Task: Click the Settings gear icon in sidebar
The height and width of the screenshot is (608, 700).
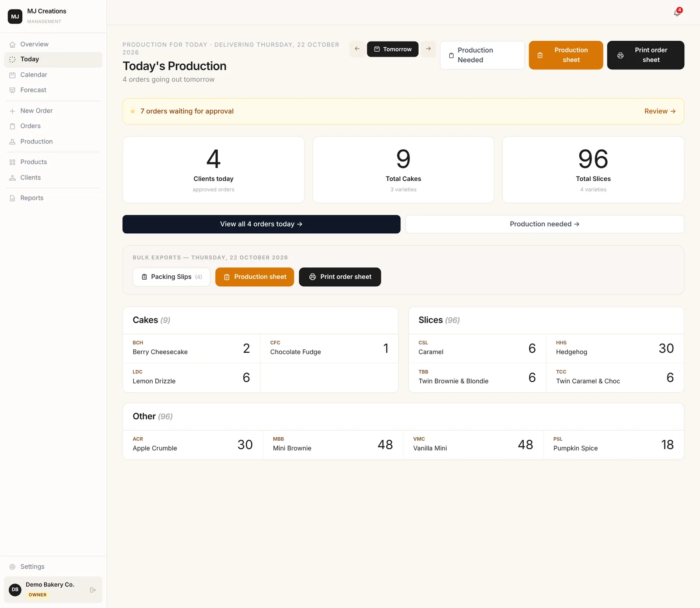Action: pos(12,567)
